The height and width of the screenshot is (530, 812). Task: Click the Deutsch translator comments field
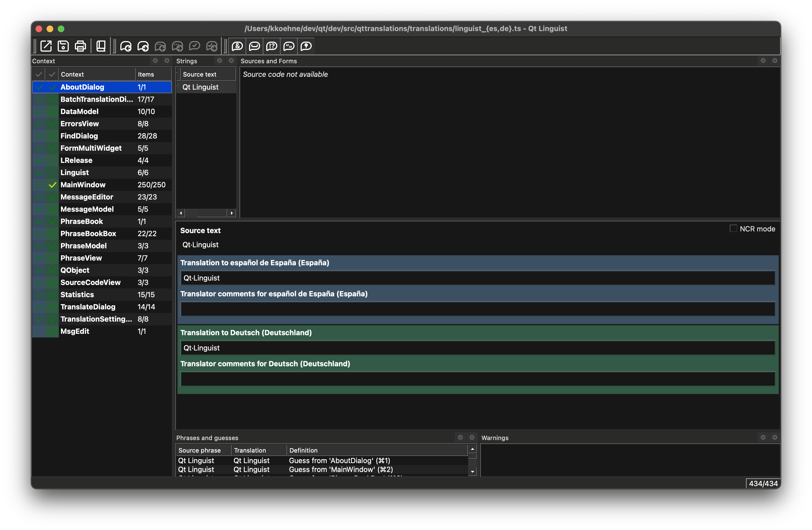478,379
